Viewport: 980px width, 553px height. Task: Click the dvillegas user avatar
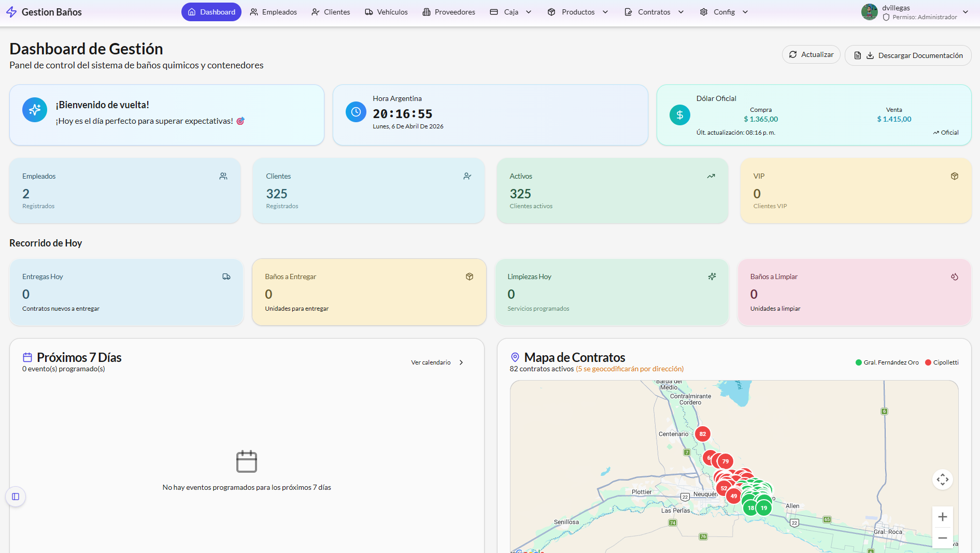click(x=869, y=12)
